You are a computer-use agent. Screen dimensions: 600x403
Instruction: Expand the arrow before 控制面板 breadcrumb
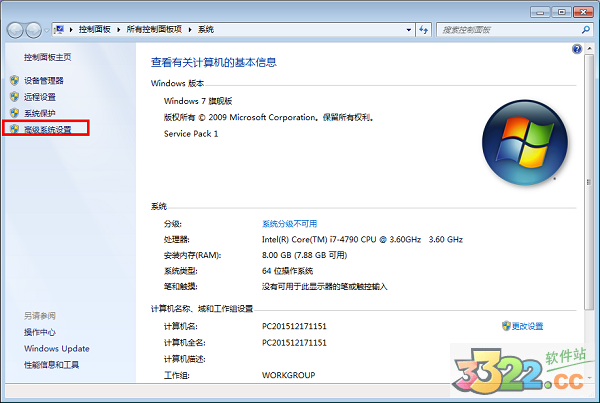tap(71, 29)
